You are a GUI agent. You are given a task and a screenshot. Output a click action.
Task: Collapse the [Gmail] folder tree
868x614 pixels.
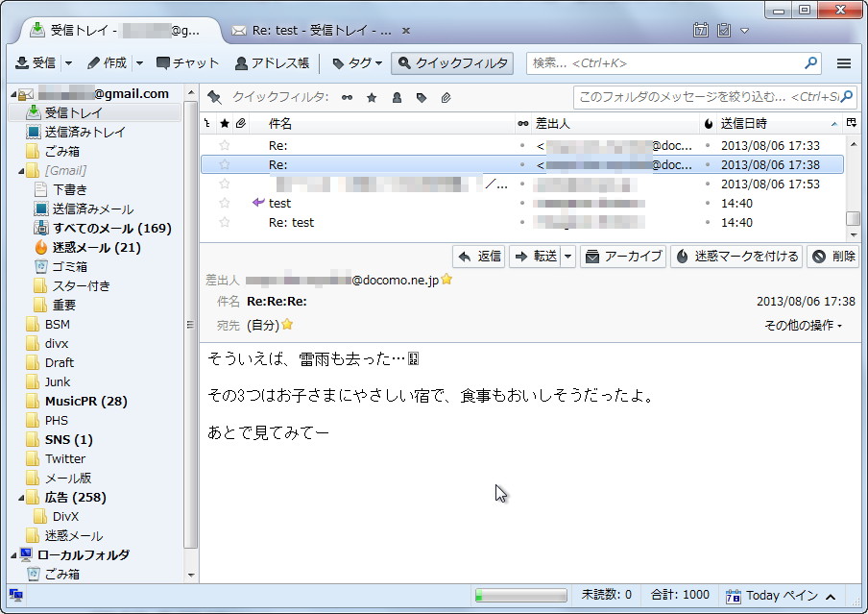pos(20,170)
